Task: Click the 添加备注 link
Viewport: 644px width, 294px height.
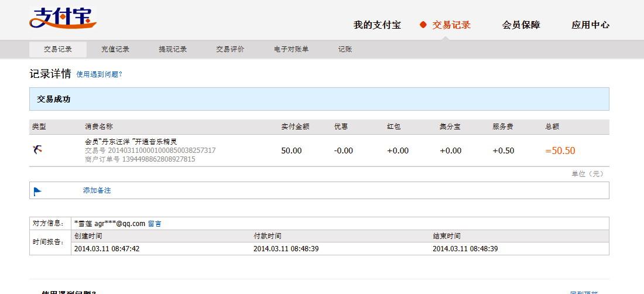Action: tap(97, 190)
